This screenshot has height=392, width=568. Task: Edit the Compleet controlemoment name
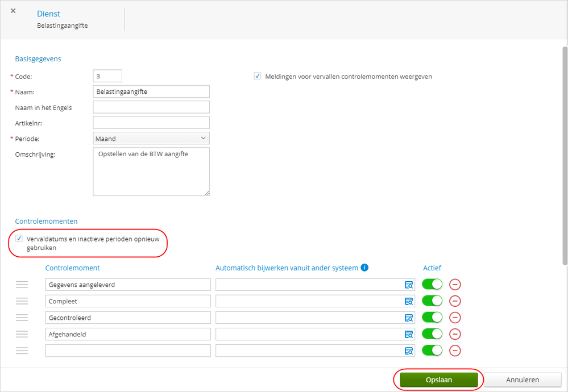(x=128, y=301)
